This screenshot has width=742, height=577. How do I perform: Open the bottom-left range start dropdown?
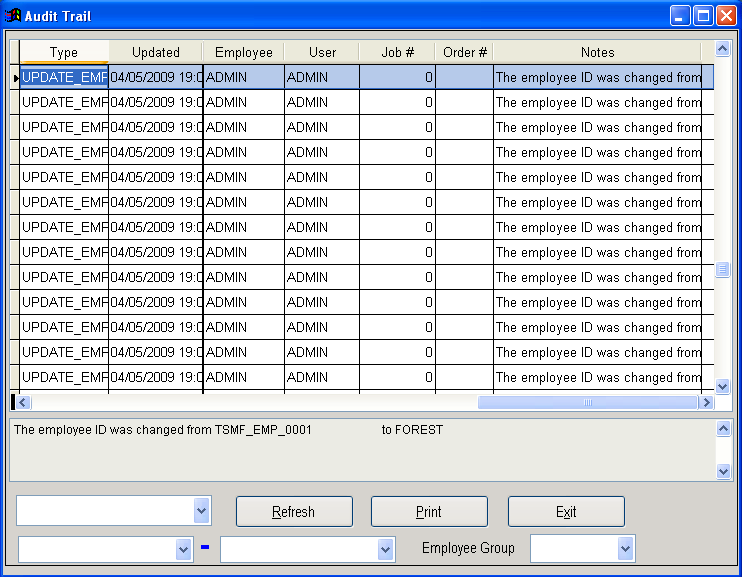(x=183, y=549)
